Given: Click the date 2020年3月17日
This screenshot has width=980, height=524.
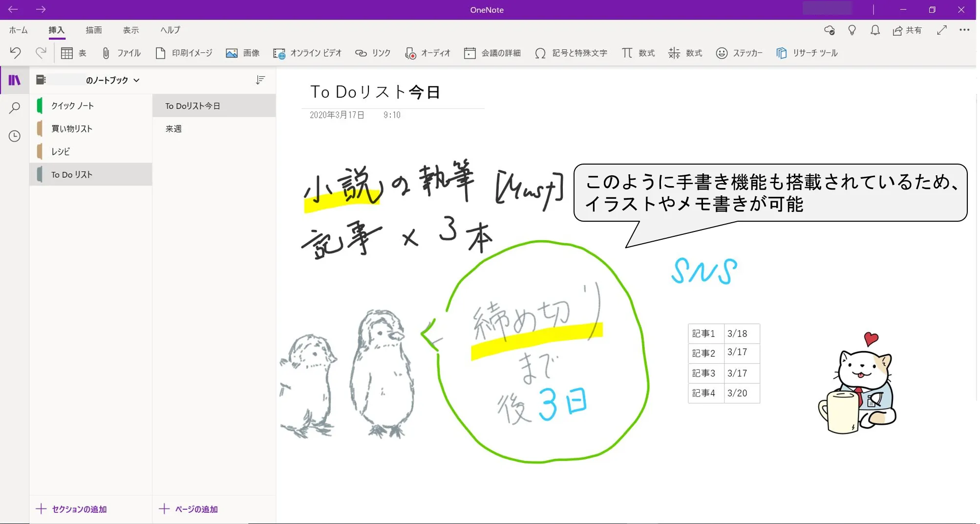Looking at the screenshot, I should pyautogui.click(x=337, y=115).
